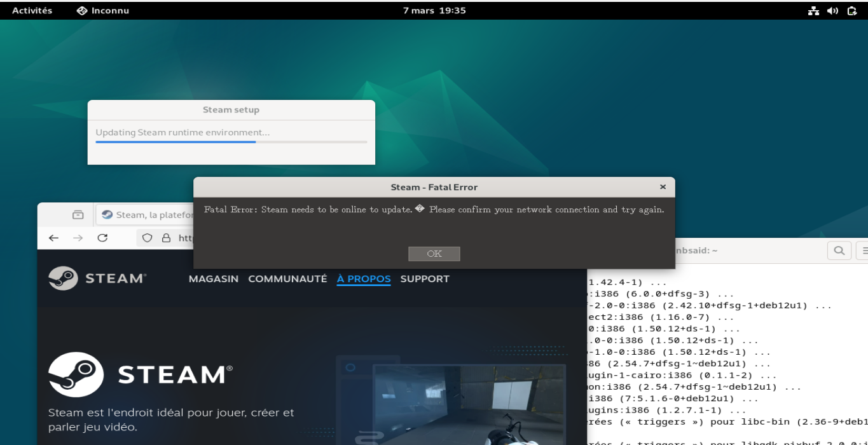Open the browser tab overview icon

[x=78, y=215]
